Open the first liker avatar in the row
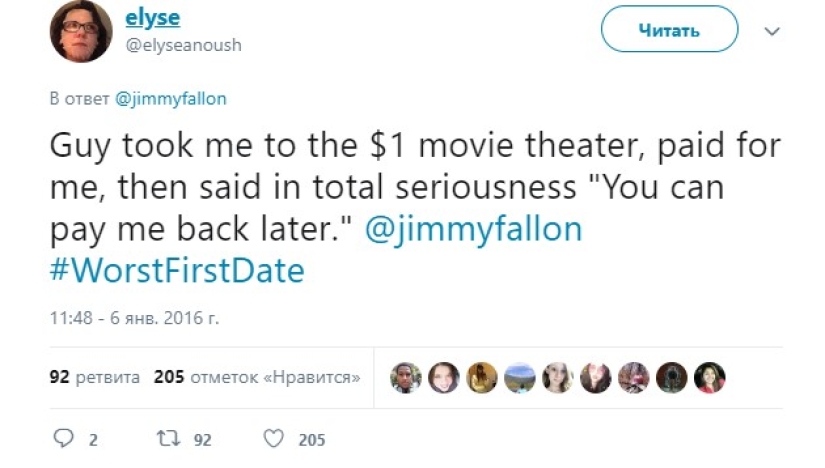Viewport: 825px width, 468px height. click(x=406, y=378)
